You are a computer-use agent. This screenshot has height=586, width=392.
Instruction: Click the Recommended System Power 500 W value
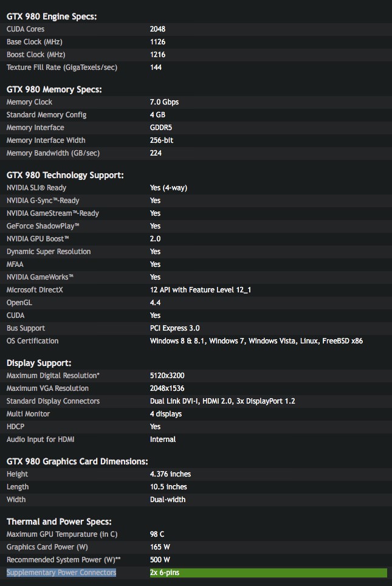(x=160, y=560)
